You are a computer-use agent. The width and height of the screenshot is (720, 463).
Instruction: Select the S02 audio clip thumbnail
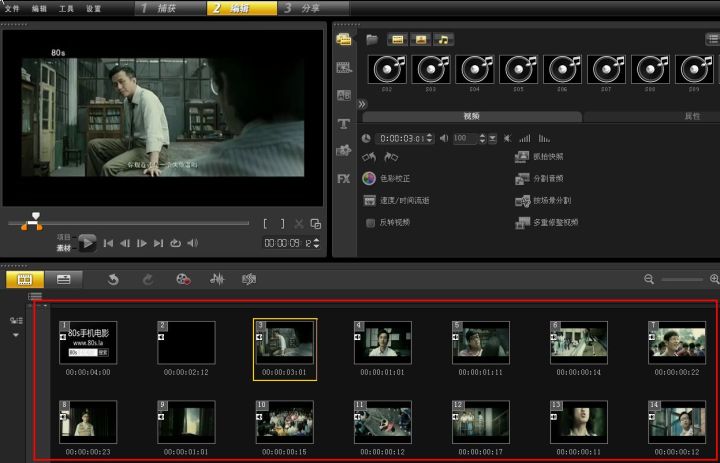pos(387,69)
